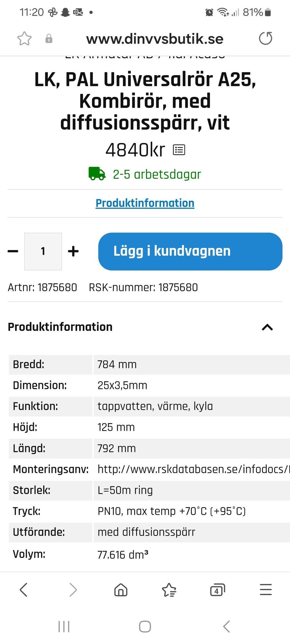The height and width of the screenshot is (644, 290).
Task: Increase quantity with the plus button
Action: tap(73, 251)
